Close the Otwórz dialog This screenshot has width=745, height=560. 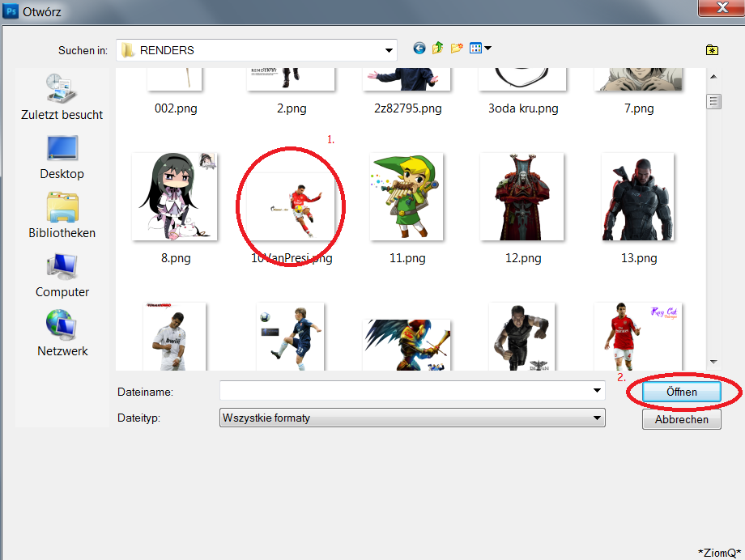pyautogui.click(x=722, y=8)
